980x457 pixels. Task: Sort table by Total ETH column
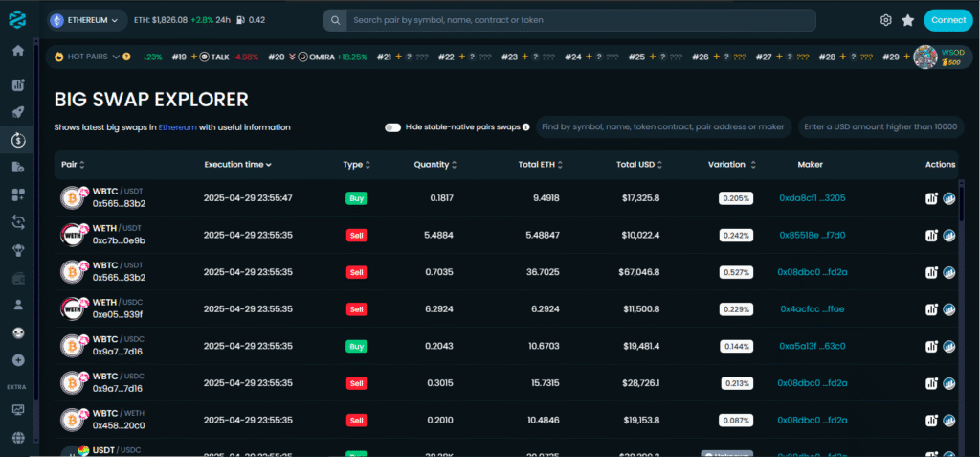click(x=541, y=165)
